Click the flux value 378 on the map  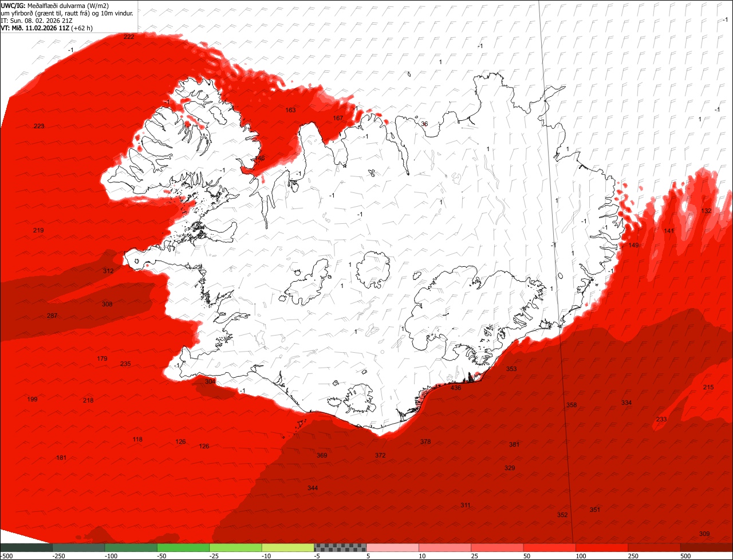pyautogui.click(x=425, y=441)
